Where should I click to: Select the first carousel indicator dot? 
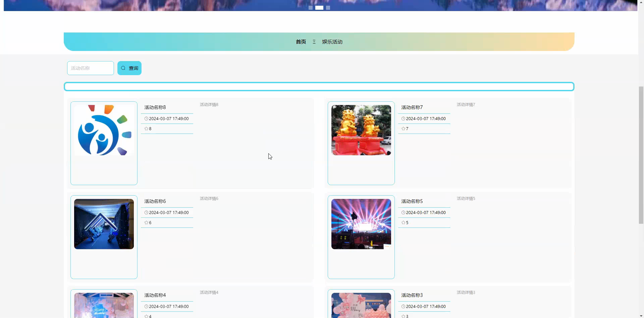click(x=311, y=8)
